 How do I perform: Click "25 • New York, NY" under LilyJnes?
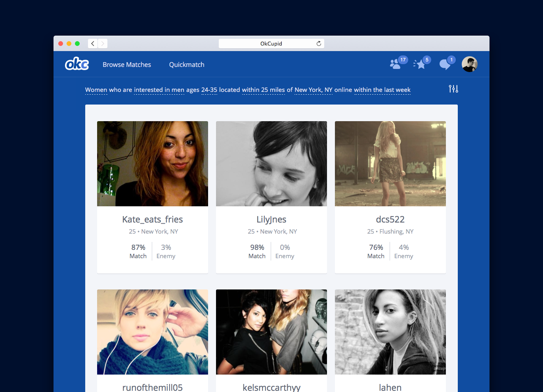click(x=272, y=232)
